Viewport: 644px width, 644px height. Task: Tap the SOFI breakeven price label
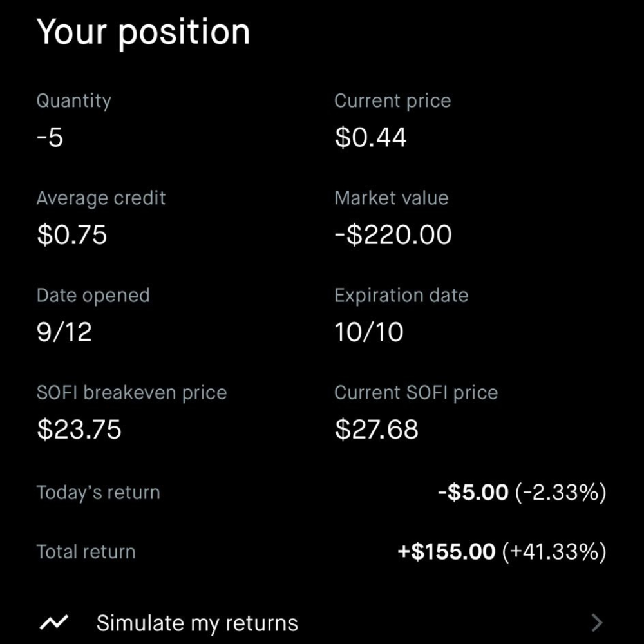click(x=131, y=393)
